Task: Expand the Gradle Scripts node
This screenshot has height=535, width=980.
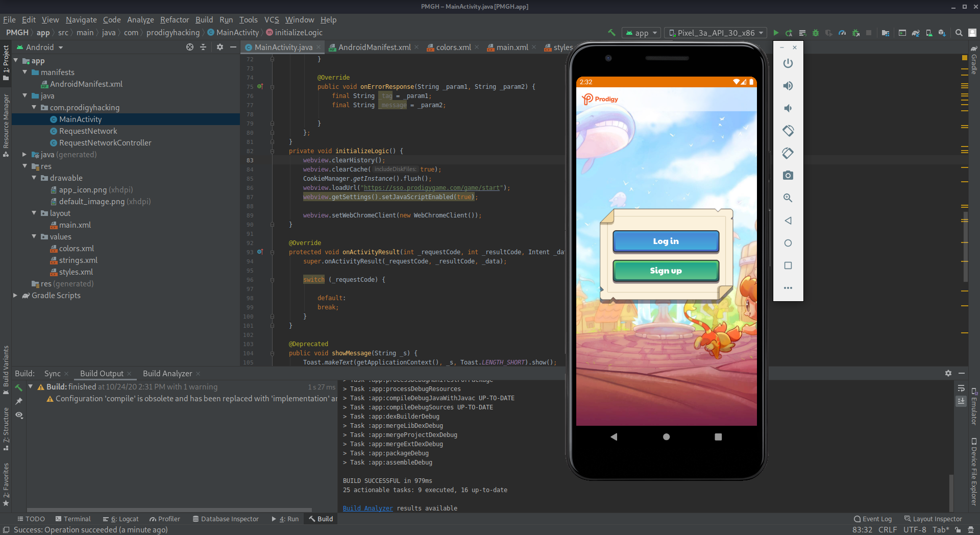Action: pyautogui.click(x=15, y=295)
